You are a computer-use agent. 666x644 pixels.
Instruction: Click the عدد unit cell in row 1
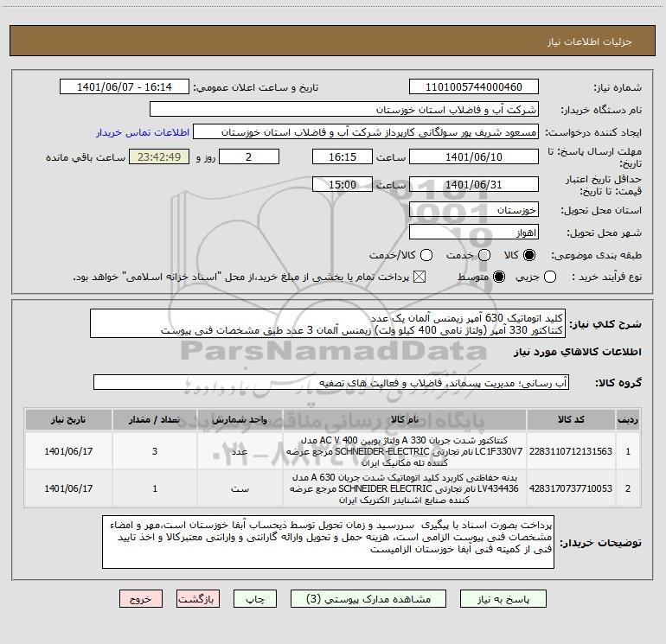[x=240, y=451]
